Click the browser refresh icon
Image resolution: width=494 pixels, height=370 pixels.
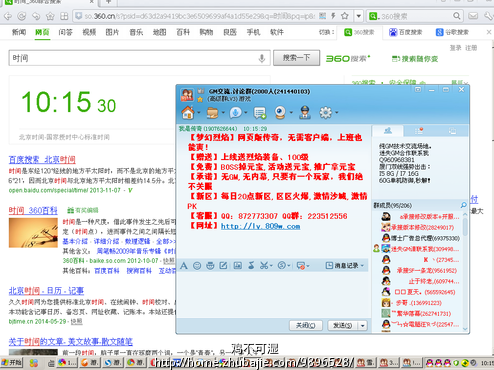(x=22, y=16)
